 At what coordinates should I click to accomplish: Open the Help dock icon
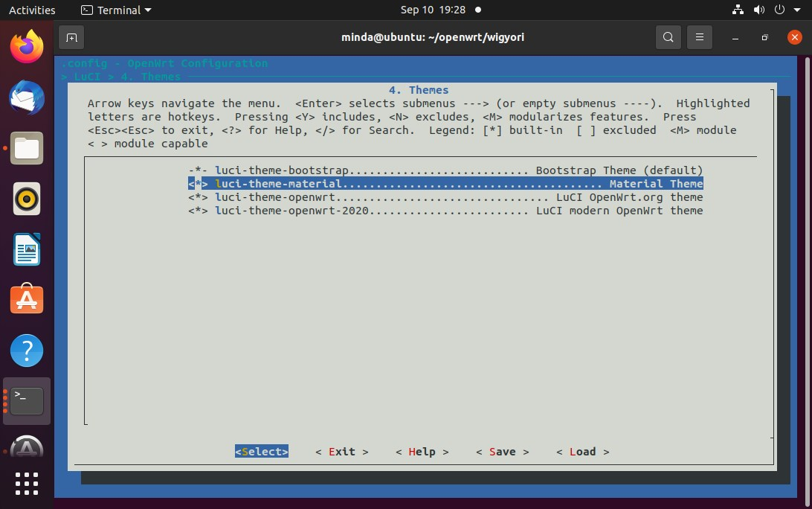(27, 350)
